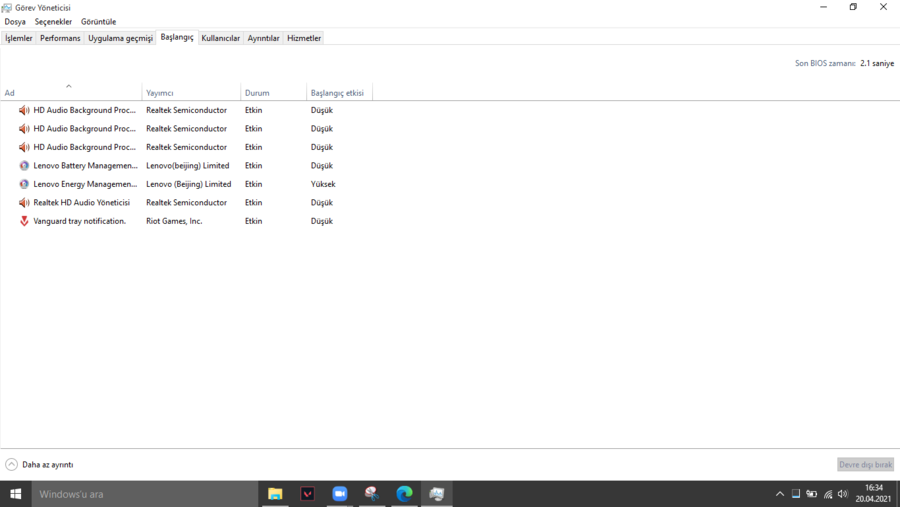Switch to the Hizmetler tab
900x507 pixels.
(304, 38)
